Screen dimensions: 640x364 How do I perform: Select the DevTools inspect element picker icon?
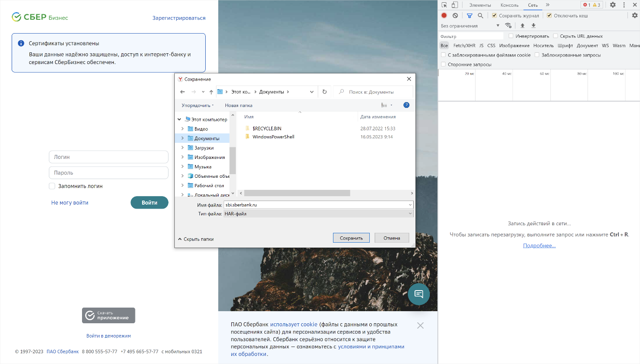click(x=444, y=5)
